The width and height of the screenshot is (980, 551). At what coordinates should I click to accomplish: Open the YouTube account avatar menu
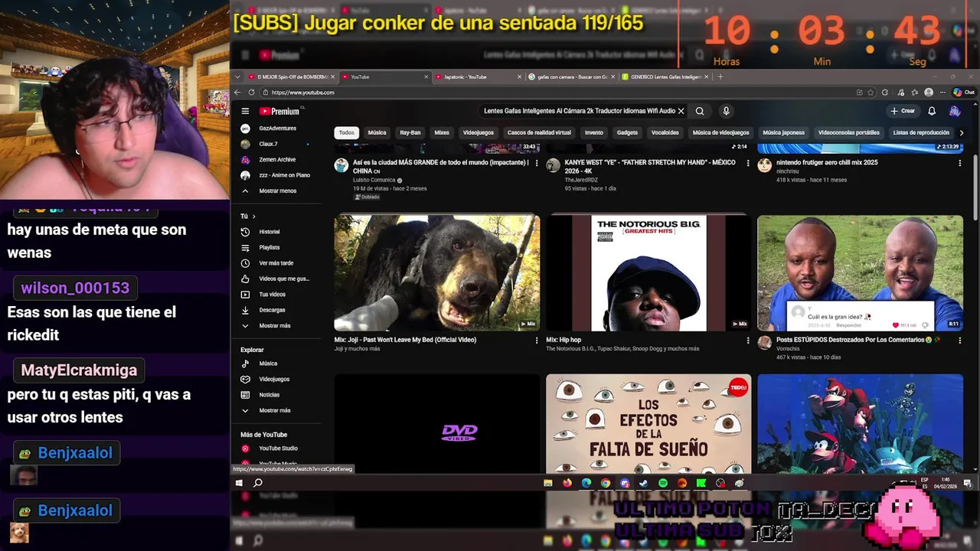(x=954, y=111)
